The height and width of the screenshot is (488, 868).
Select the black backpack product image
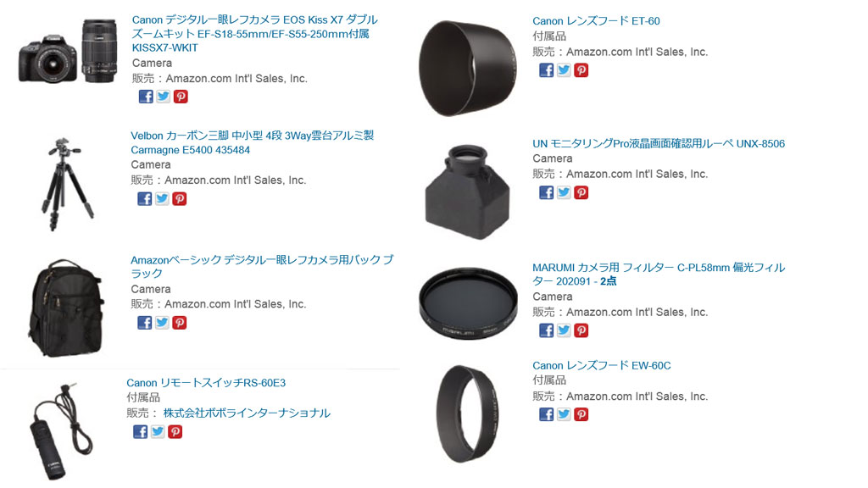66,307
